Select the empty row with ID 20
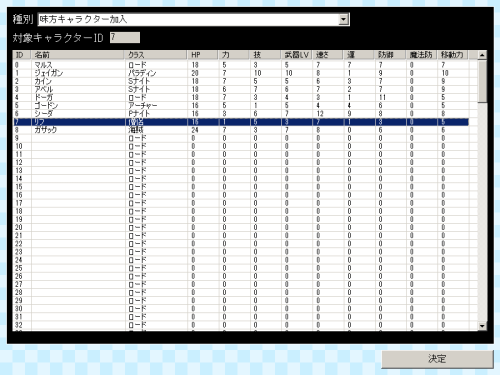The height and width of the screenshot is (375, 500). click(241, 227)
